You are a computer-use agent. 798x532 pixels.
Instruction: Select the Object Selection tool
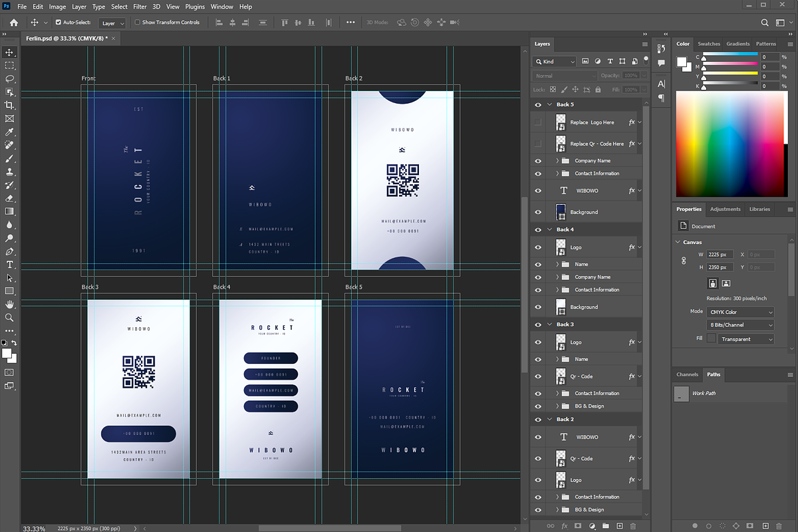[9, 92]
